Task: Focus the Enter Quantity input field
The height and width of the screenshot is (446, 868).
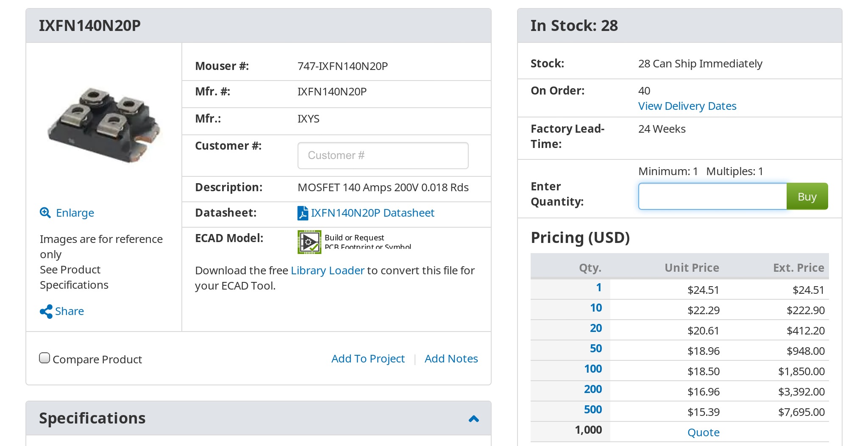Action: coord(712,196)
